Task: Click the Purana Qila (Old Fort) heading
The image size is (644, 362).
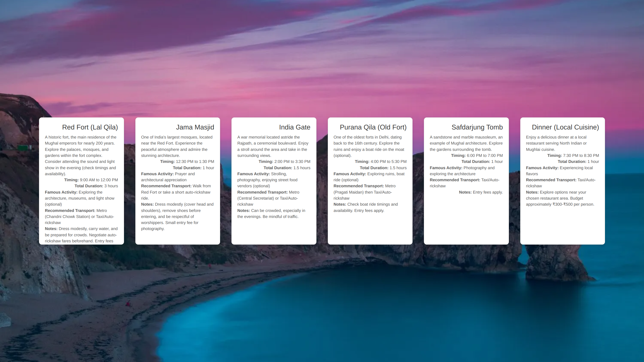Action: click(x=373, y=127)
